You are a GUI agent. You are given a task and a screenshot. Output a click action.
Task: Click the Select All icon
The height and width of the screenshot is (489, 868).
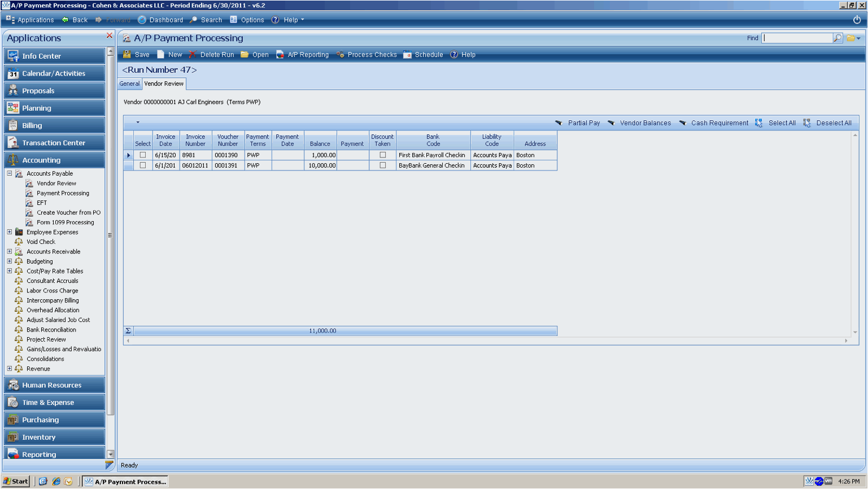[x=758, y=123]
